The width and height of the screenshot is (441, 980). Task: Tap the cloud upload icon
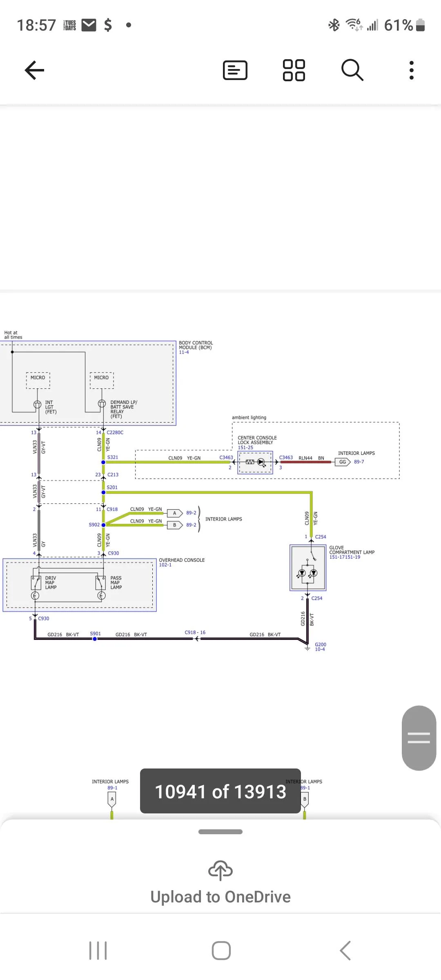tap(220, 870)
